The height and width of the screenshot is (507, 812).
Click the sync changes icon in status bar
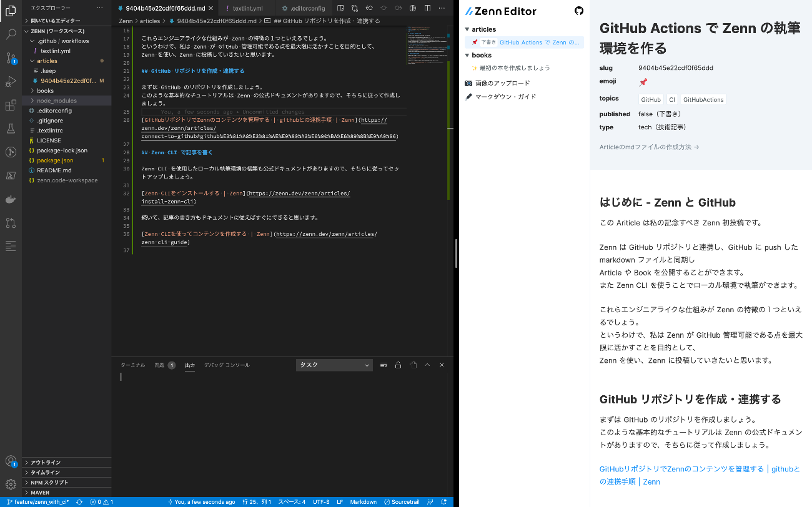point(79,502)
